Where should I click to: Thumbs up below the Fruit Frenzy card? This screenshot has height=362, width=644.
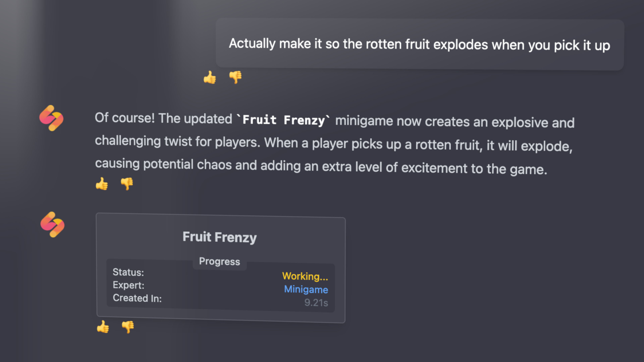tap(103, 327)
